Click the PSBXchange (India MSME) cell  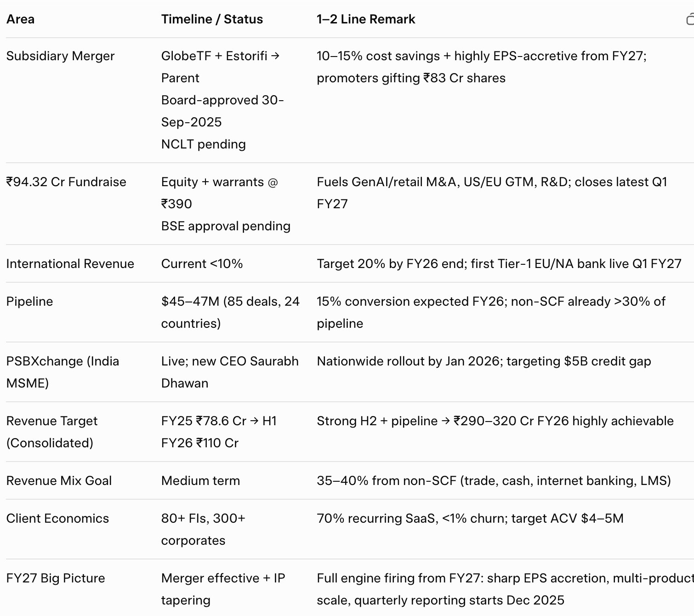pyautogui.click(x=63, y=372)
